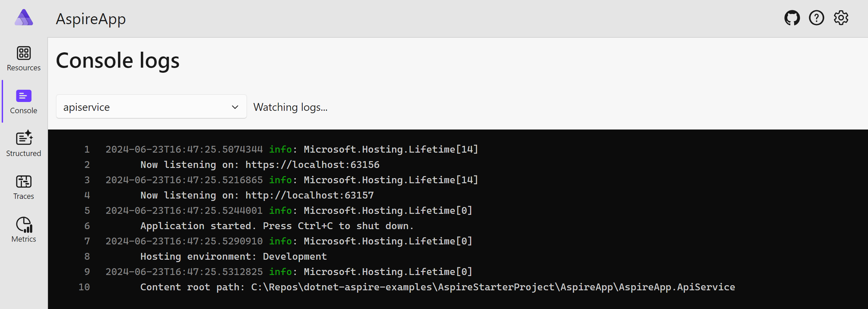The width and height of the screenshot is (868, 309).
Task: Click the Watching logs status text
Action: (290, 107)
